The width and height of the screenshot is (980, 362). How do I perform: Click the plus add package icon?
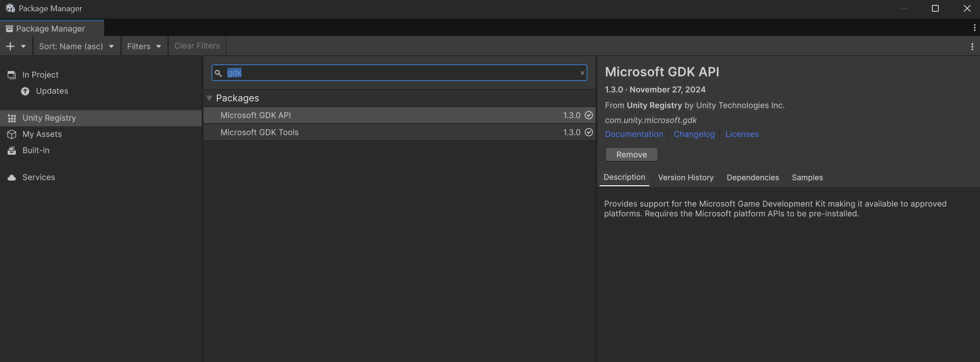coord(10,46)
